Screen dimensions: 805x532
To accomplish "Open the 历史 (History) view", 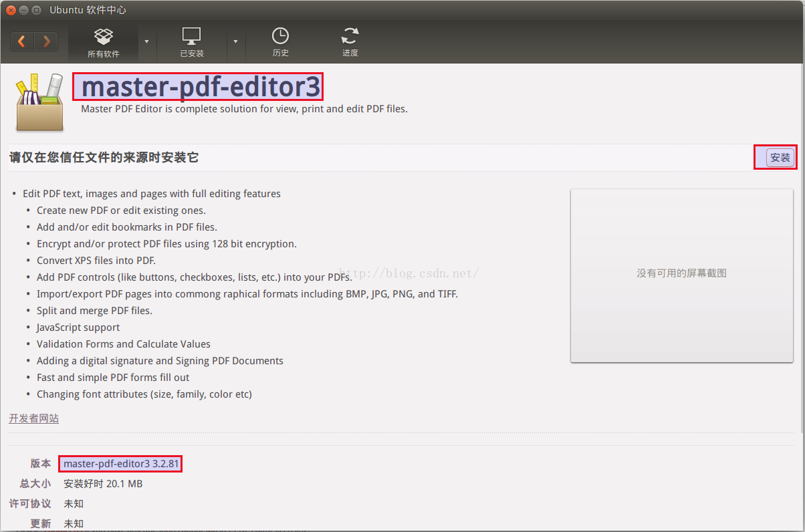I will (280, 43).
